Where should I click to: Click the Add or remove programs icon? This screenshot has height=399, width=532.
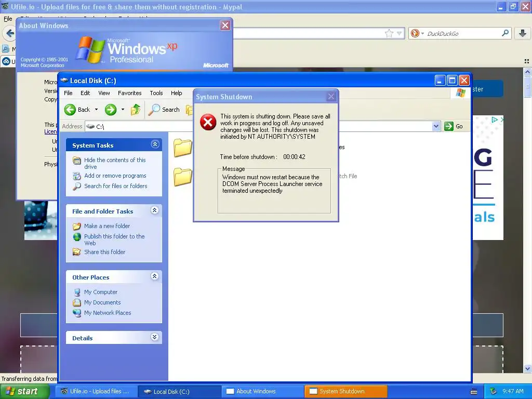77,176
